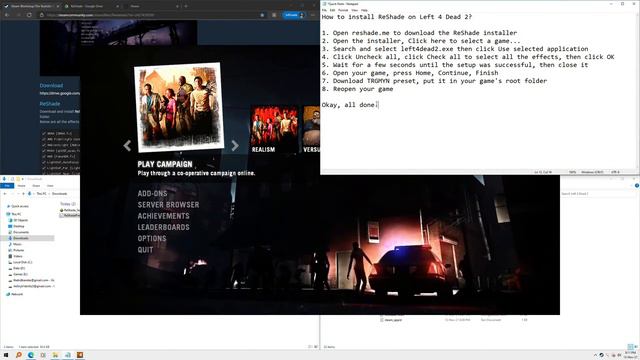Open LEADERBOARDS in the game menu
This screenshot has height=360, width=640.
[x=163, y=227]
